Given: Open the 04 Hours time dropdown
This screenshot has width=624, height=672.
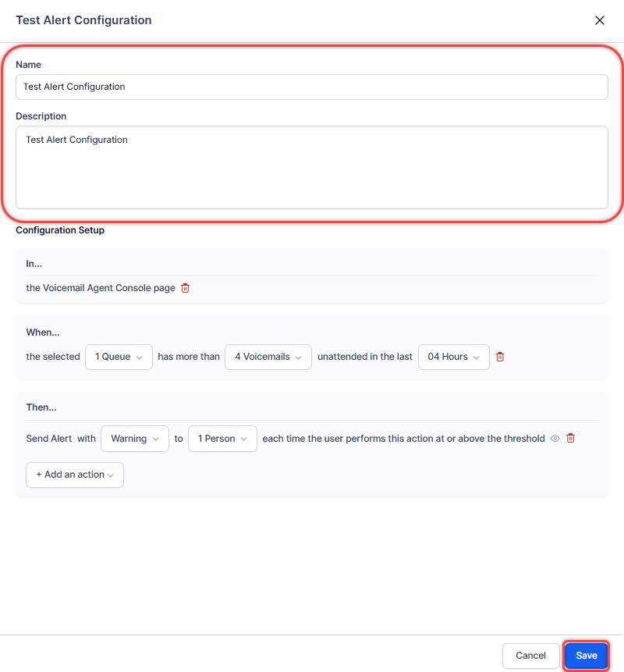Looking at the screenshot, I should click(x=453, y=357).
